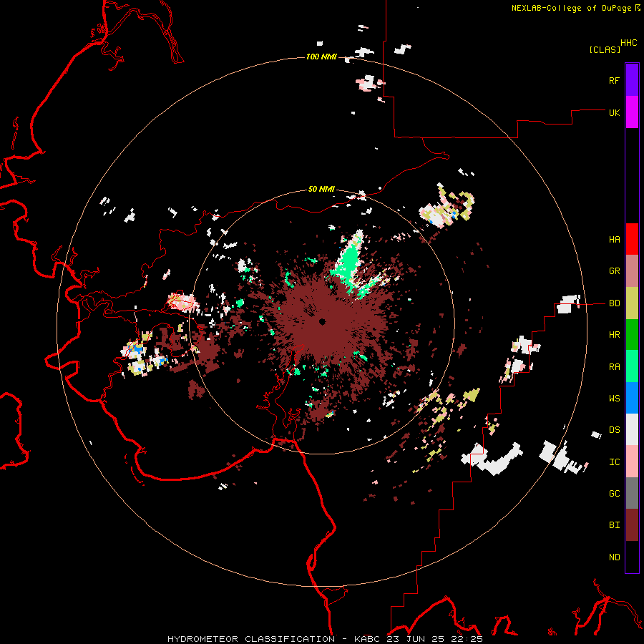
Task: Click the GC legend label
Action: coord(614,494)
